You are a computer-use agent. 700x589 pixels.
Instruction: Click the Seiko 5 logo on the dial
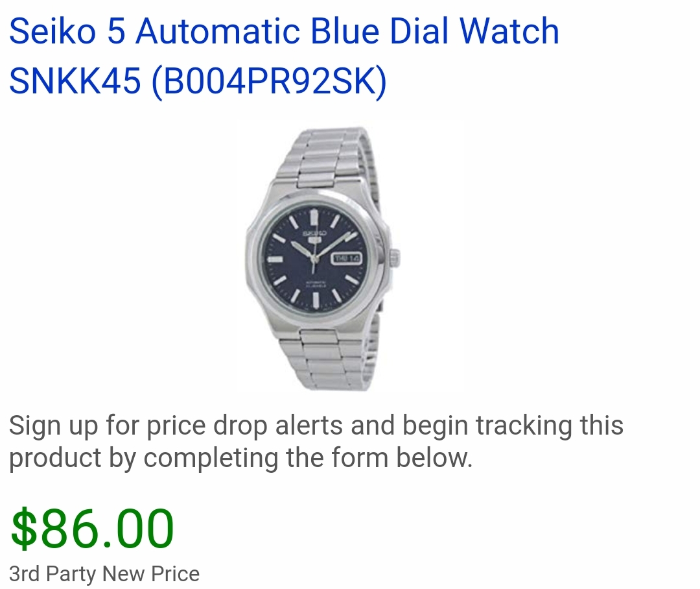click(x=315, y=238)
